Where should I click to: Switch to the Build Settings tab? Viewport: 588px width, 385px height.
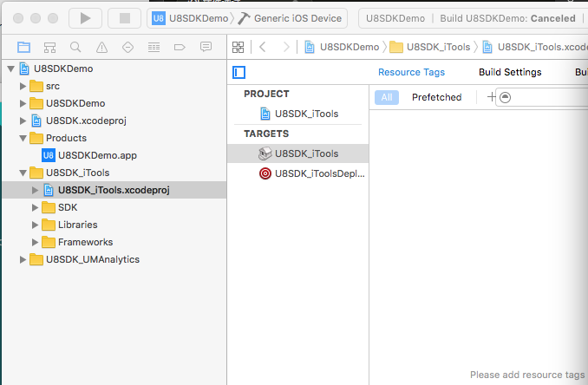[510, 72]
